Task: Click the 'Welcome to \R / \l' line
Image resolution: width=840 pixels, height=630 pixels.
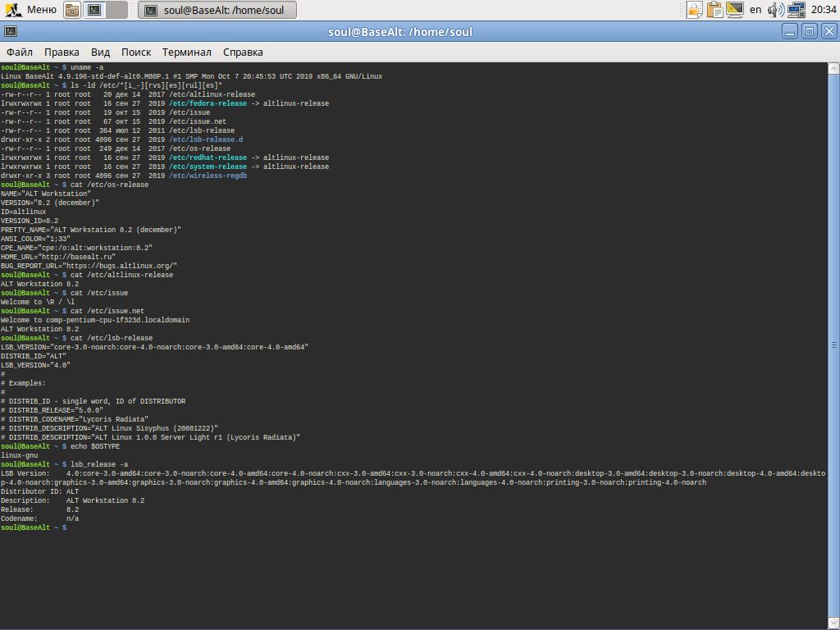Action: [x=38, y=302]
